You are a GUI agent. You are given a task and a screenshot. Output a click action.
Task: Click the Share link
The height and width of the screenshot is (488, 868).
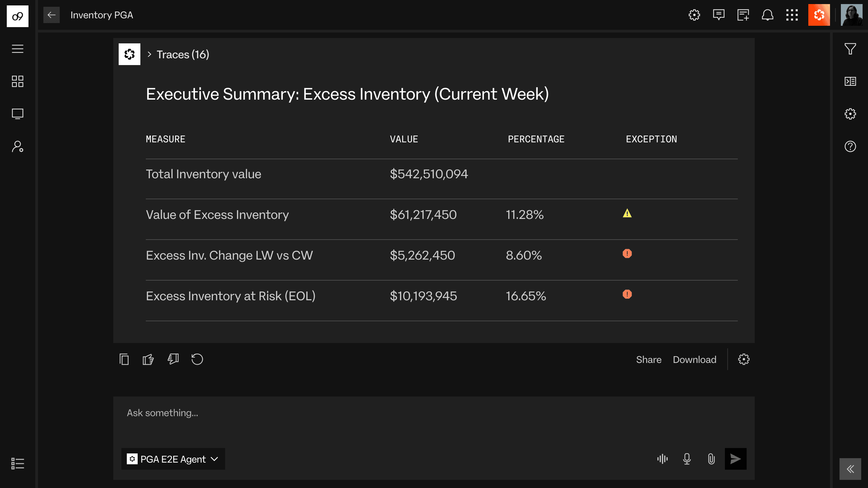pyautogui.click(x=649, y=360)
